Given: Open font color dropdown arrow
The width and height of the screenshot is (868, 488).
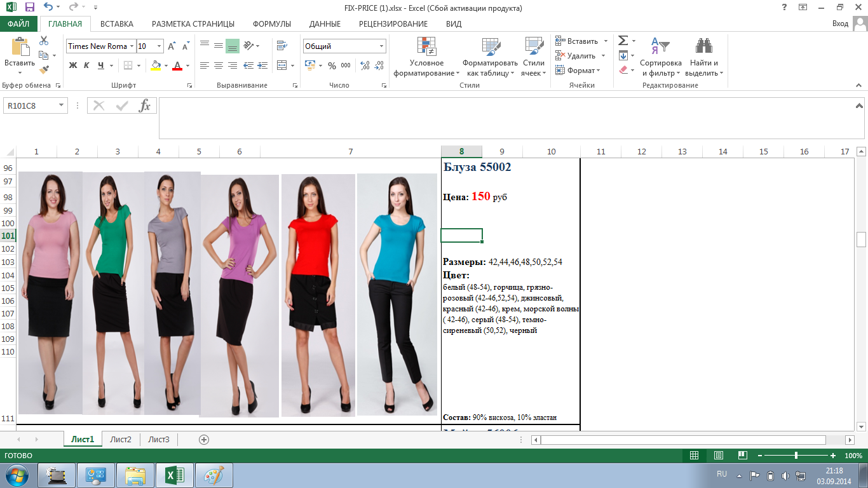Looking at the screenshot, I should [x=189, y=65].
